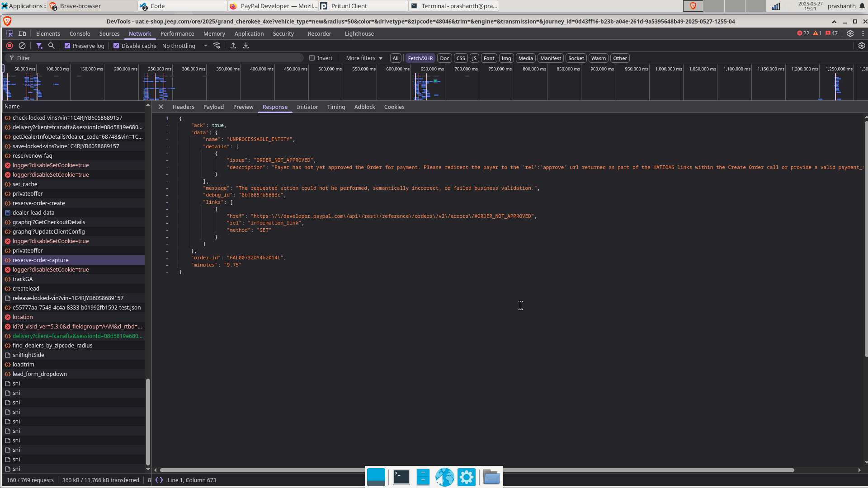Switch to the Console panel tab
The image size is (868, 488).
point(80,33)
